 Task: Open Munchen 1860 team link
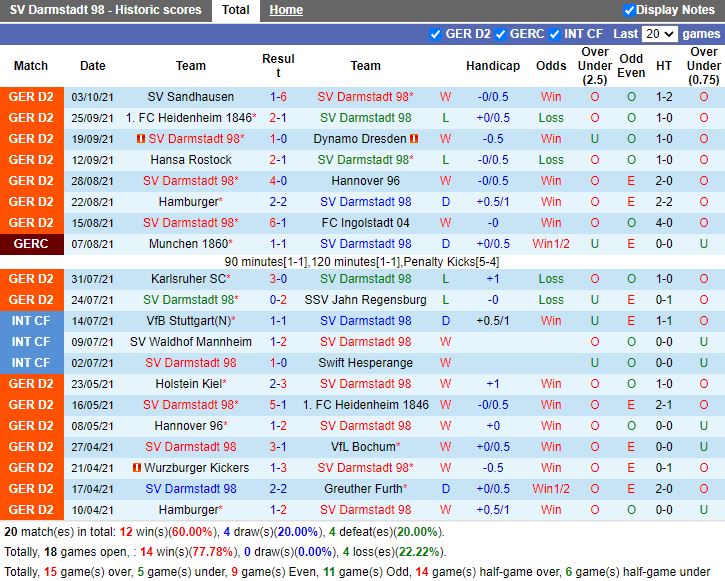pyautogui.click(x=189, y=244)
